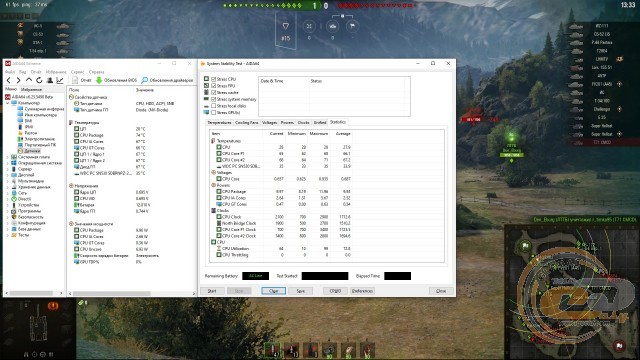Click the crossed-arrows icon in game top HUD
Image resolution: width=640 pixels, height=360 pixels.
309,27
